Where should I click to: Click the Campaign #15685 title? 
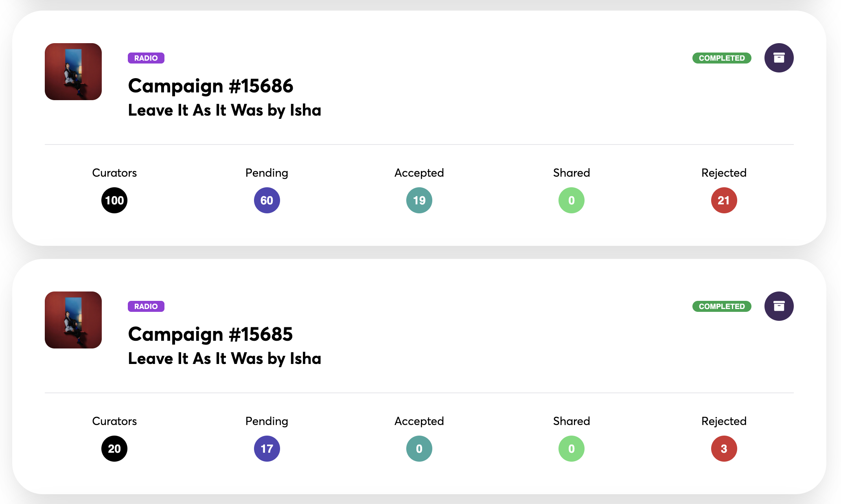[x=210, y=334]
